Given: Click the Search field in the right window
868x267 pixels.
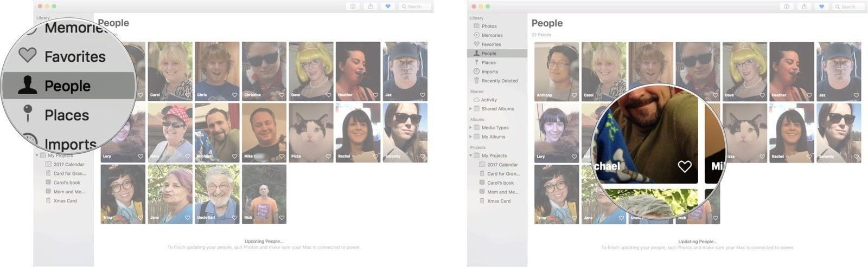Looking at the screenshot, I should point(848,6).
